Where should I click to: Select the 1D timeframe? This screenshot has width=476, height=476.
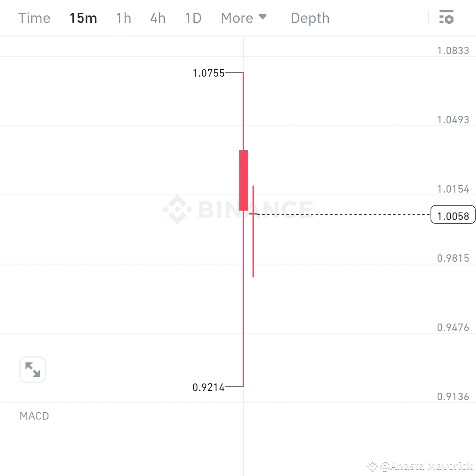pyautogui.click(x=193, y=18)
